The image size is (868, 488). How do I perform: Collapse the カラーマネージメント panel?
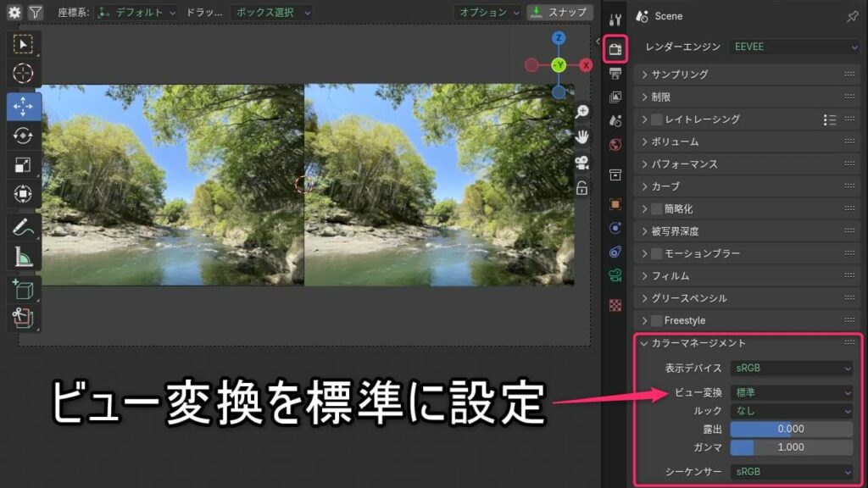(x=748, y=343)
